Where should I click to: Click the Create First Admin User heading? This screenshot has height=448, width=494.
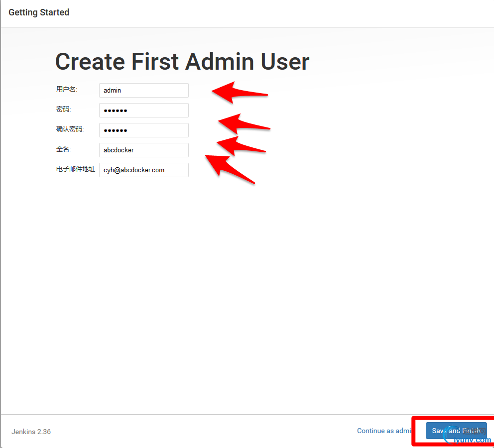click(182, 61)
